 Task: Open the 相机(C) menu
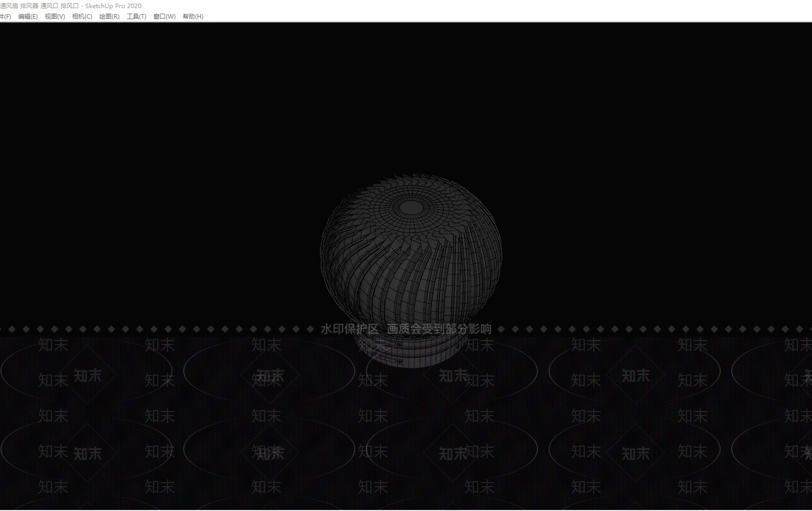click(82, 17)
